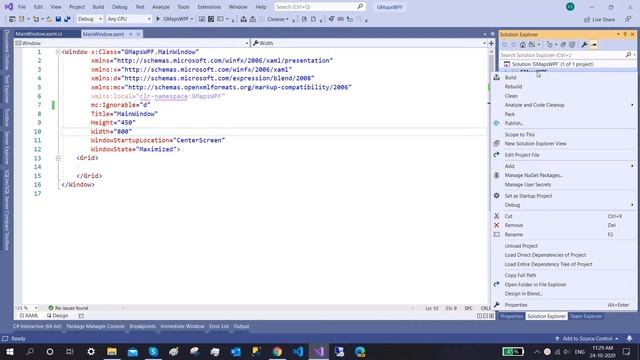Image resolution: width=640 pixels, height=360 pixels.
Task: Click the user account avatar in title bar
Action: coord(570,7)
